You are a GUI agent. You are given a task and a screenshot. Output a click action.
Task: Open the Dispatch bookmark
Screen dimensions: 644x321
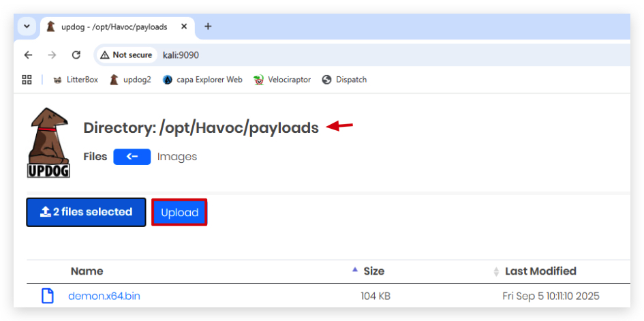click(344, 80)
